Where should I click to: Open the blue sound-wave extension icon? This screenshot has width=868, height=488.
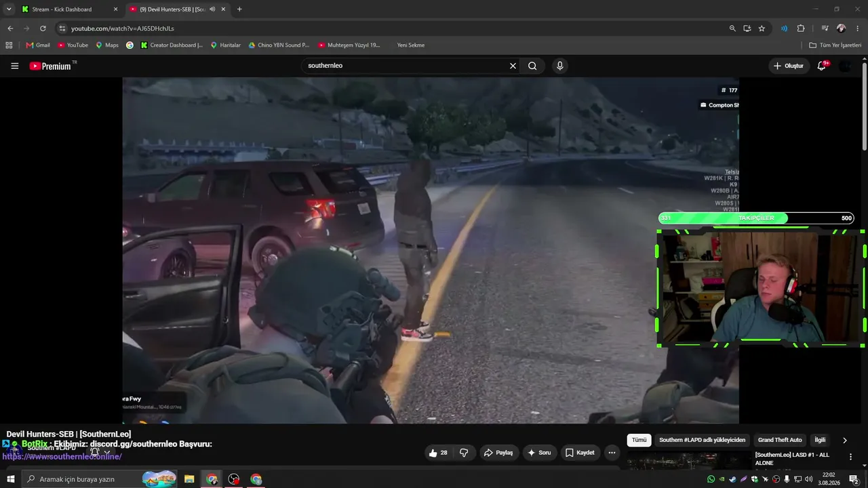pyautogui.click(x=784, y=28)
